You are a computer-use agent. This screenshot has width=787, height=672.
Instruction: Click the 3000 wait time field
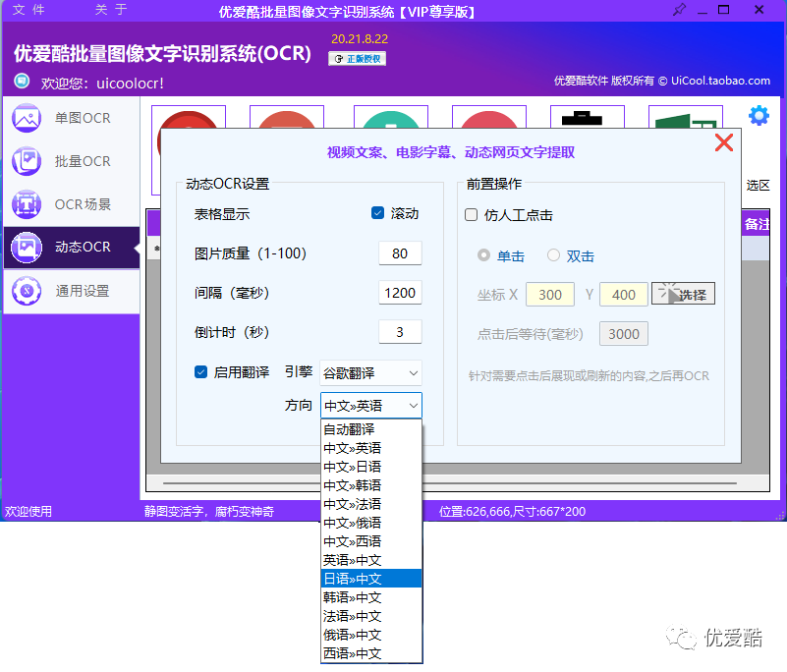point(623,333)
